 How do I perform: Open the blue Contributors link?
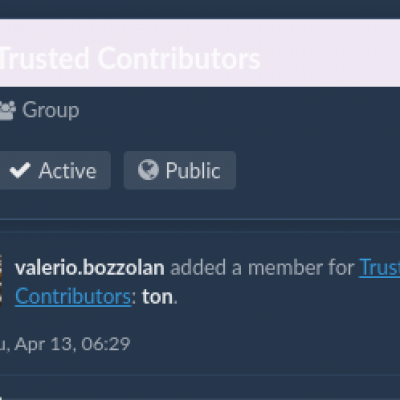(73, 296)
